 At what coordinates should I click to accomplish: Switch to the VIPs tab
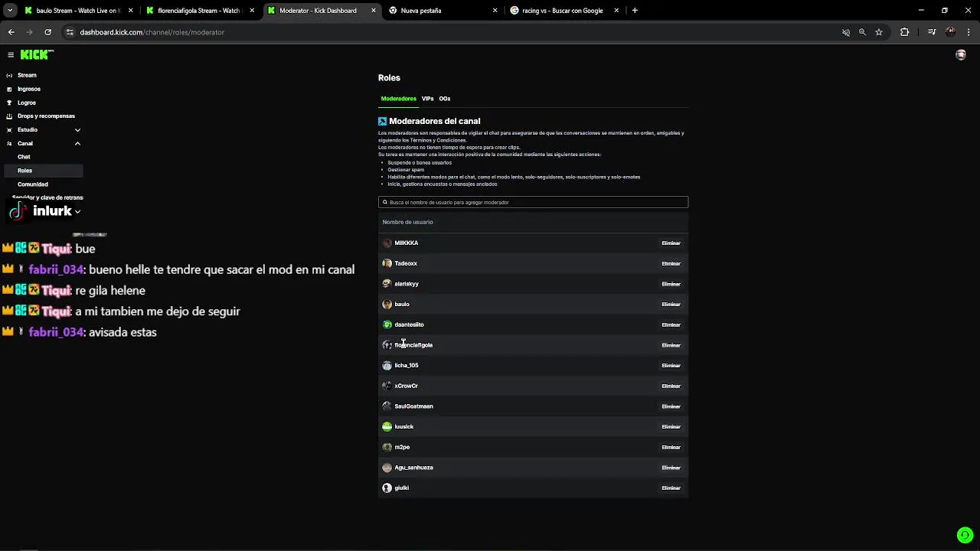(427, 99)
